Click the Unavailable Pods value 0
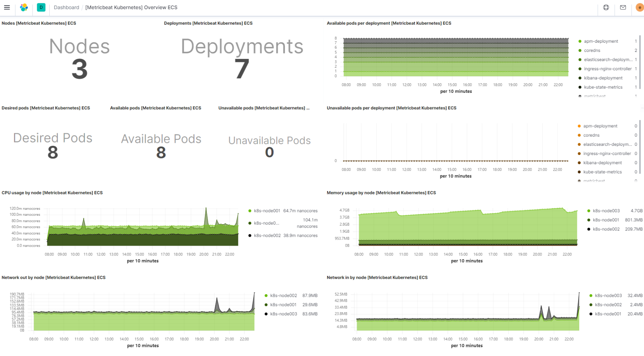This screenshot has width=644, height=356. pos(269,152)
